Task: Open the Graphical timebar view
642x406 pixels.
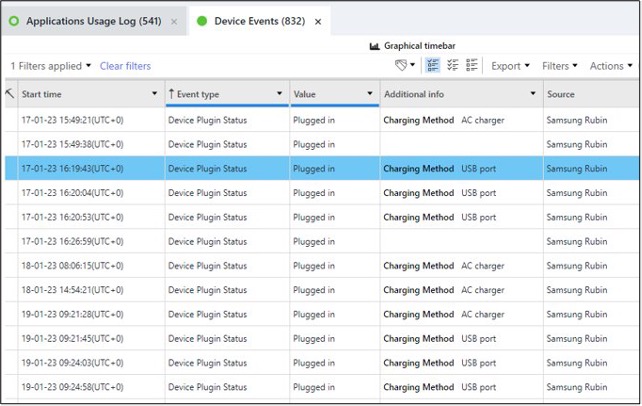Action: coord(412,46)
